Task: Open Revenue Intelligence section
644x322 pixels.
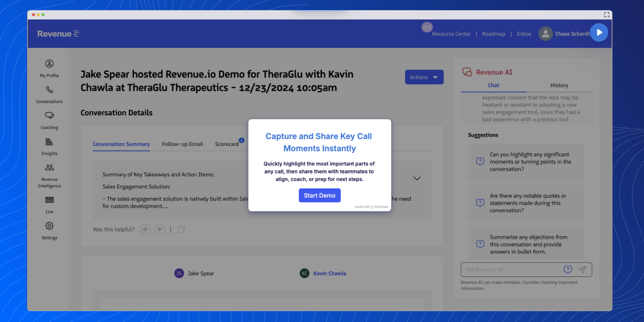Action: tap(49, 176)
